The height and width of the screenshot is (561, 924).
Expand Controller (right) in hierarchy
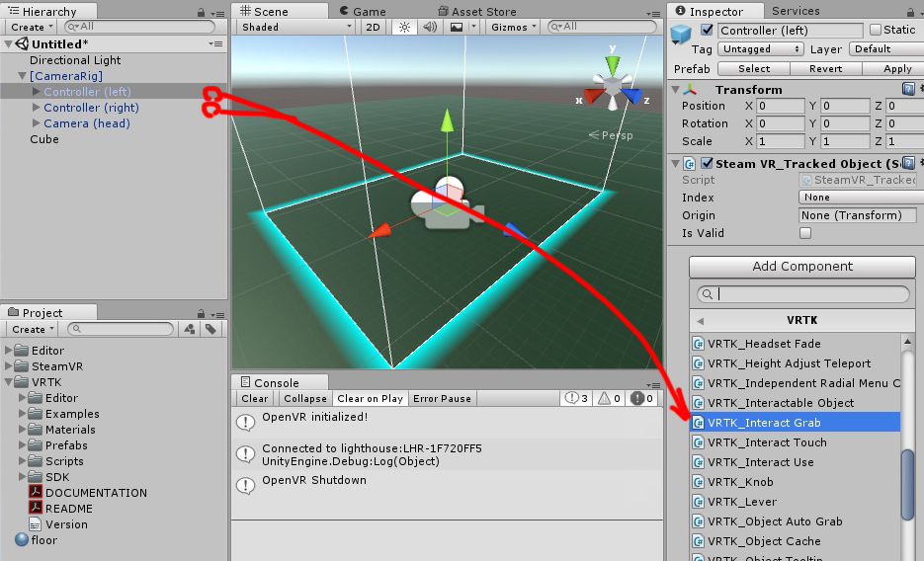pyautogui.click(x=36, y=107)
